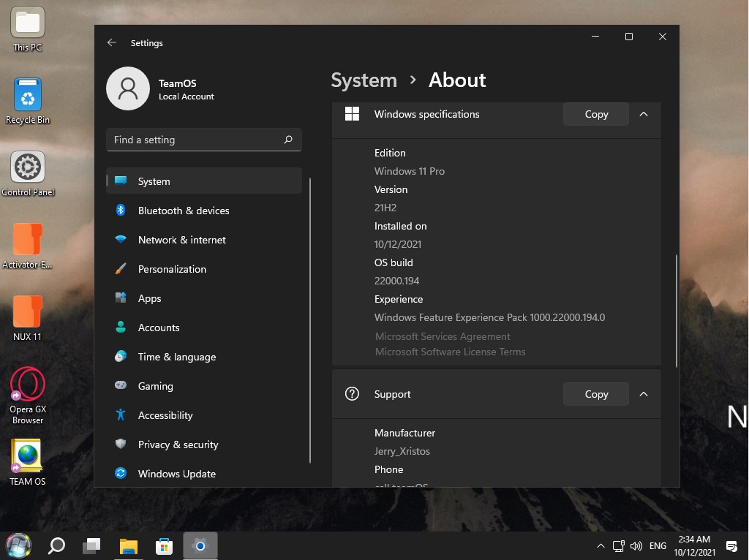This screenshot has height=560, width=749.
Task: Click the Network Wi-Fi icon in sidebar
Action: pos(121,239)
